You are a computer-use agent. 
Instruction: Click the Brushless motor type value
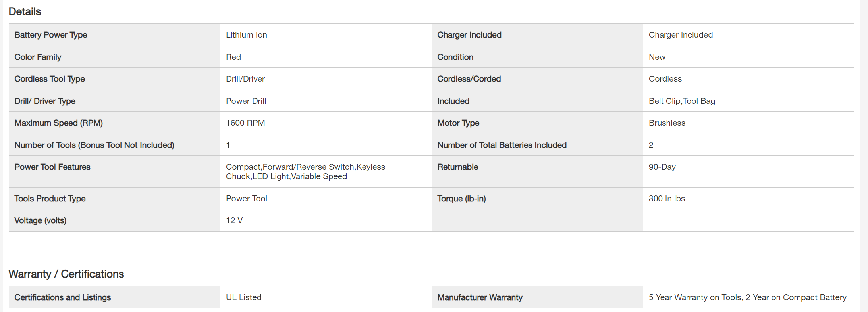tap(667, 123)
